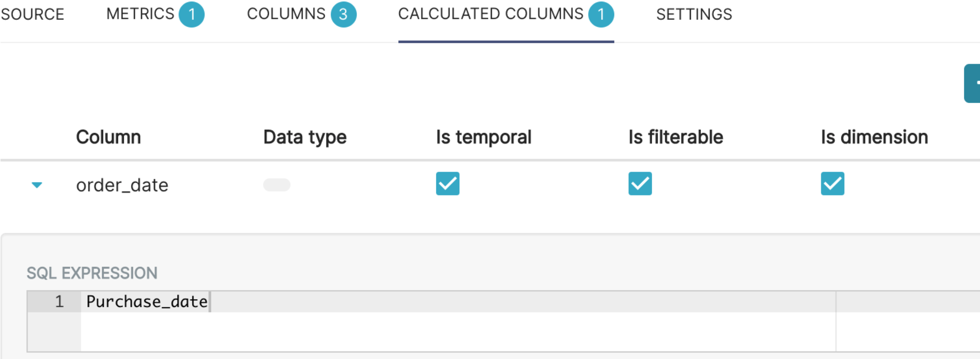Click line number 1 in editor gutter
This screenshot has height=359, width=980.
point(59,302)
